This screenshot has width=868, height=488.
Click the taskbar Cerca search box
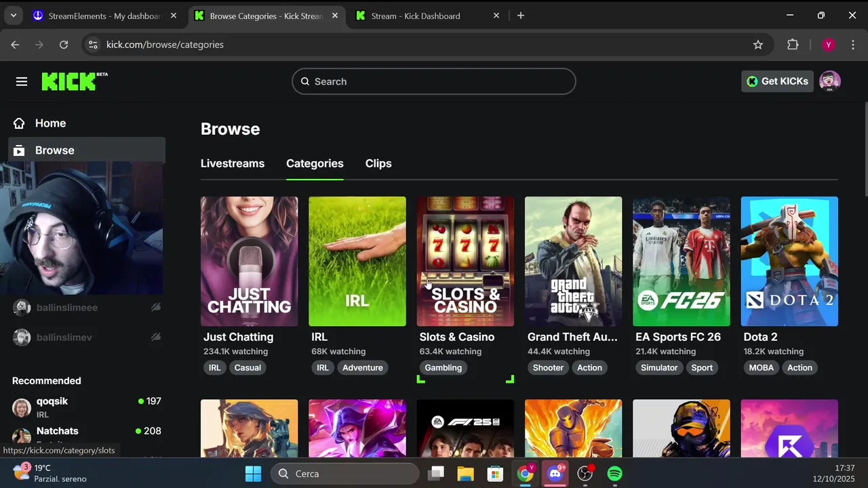click(344, 474)
